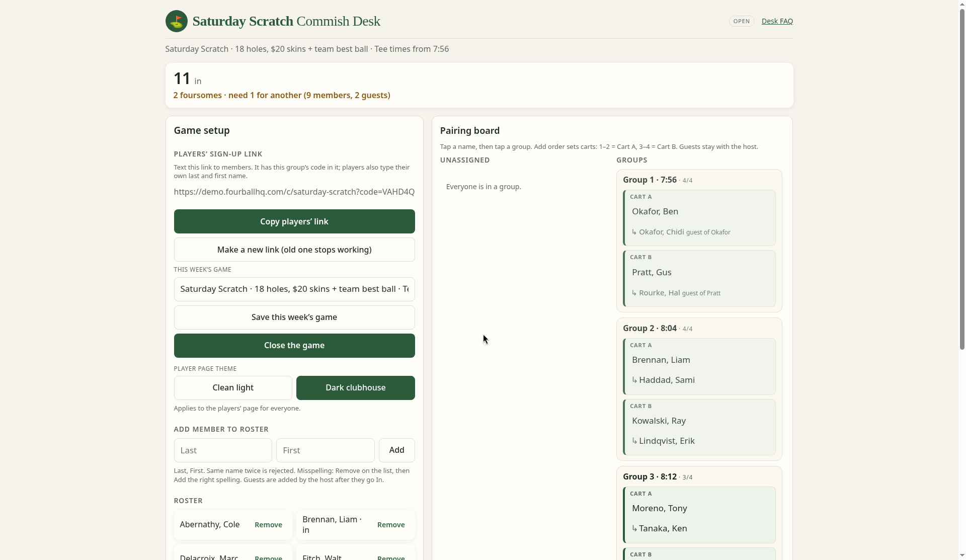966x560 pixels.
Task: Select Group 2 · 8:04 header
Action: click(658, 329)
